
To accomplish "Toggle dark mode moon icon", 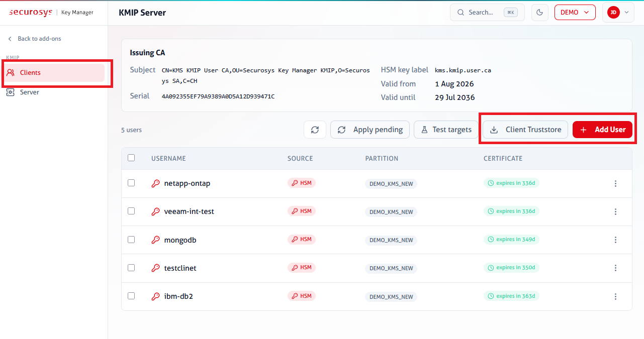I will tap(540, 12).
